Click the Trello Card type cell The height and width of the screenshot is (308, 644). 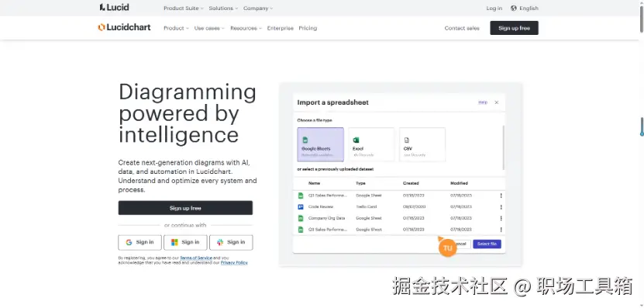click(366, 207)
